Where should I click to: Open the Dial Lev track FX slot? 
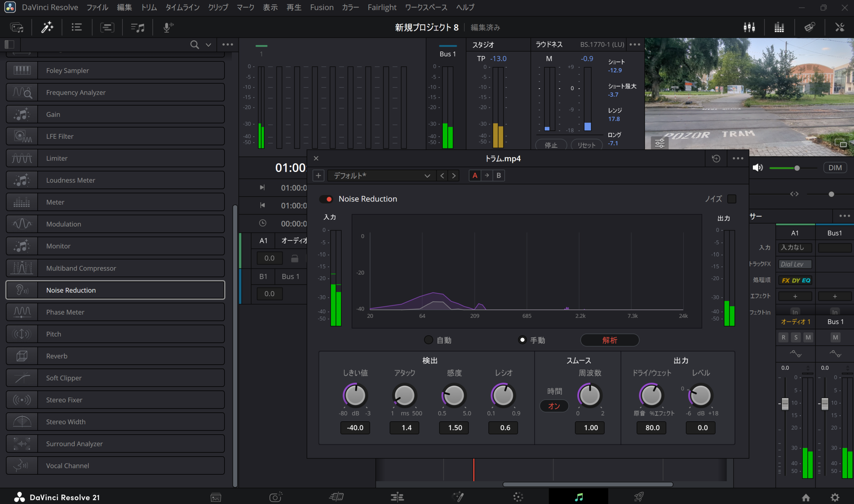[795, 264]
